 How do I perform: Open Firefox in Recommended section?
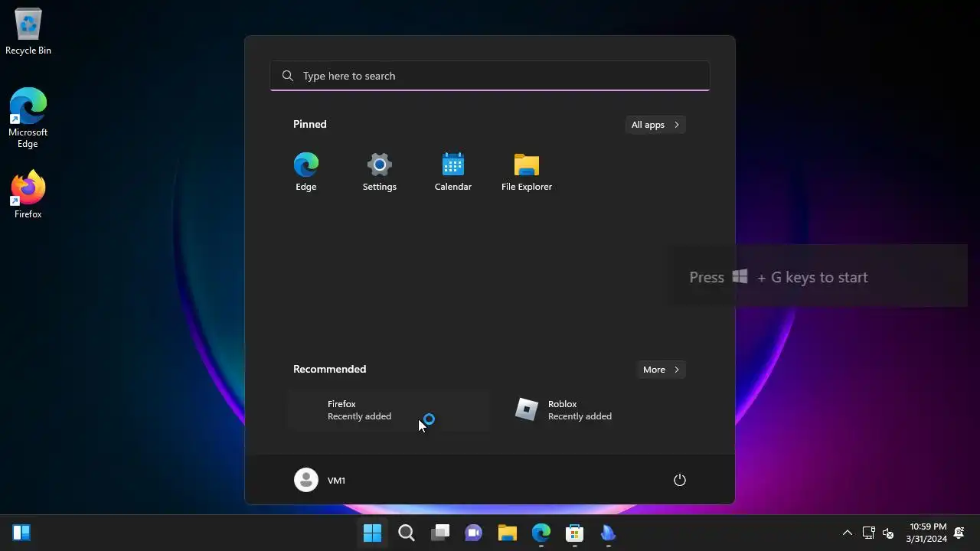point(389,410)
